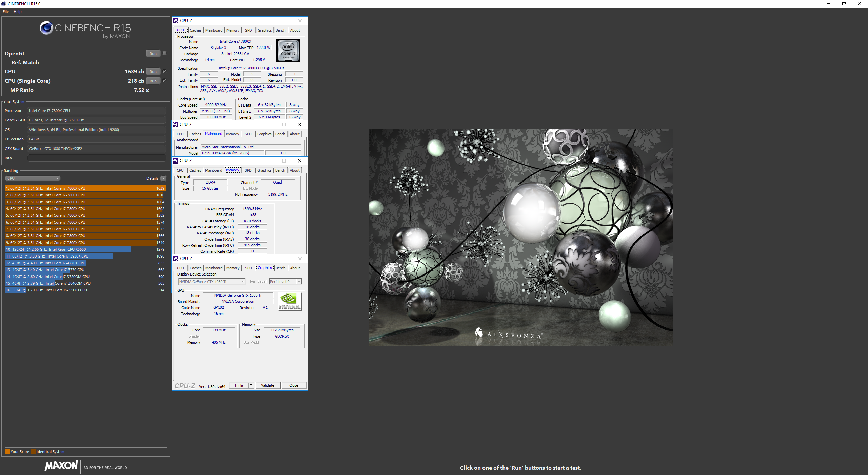Viewport: 868px width, 475px height.
Task: Select ranking row 11 Core i7-3930K
Action: click(x=85, y=256)
